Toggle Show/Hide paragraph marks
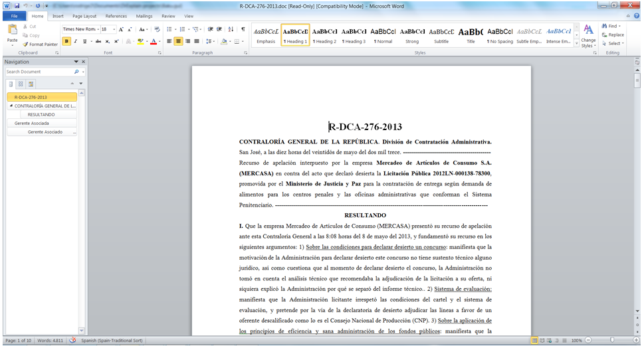Screen dimensions: 644x348 pyautogui.click(x=243, y=29)
